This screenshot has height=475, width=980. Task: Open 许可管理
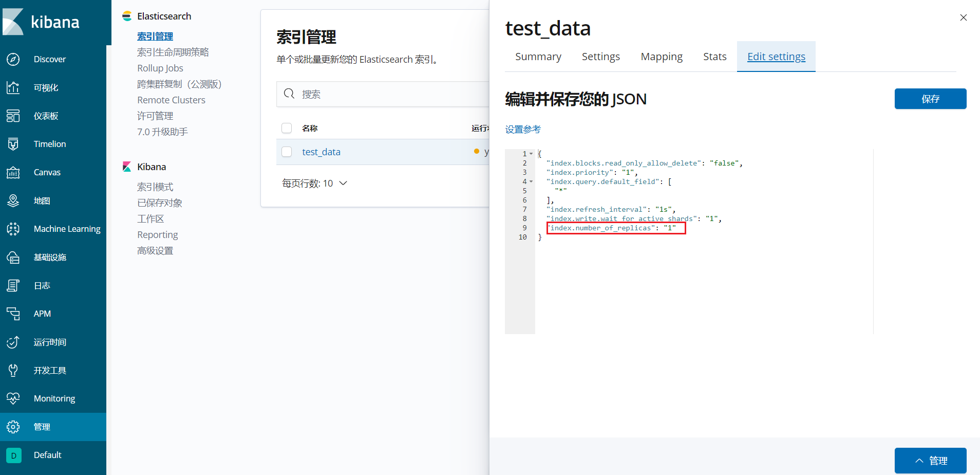[155, 116]
